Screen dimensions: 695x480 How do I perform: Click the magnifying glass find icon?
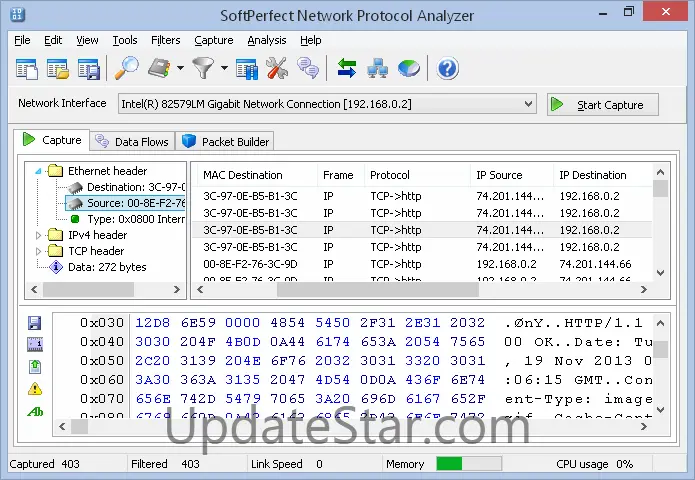(x=127, y=68)
